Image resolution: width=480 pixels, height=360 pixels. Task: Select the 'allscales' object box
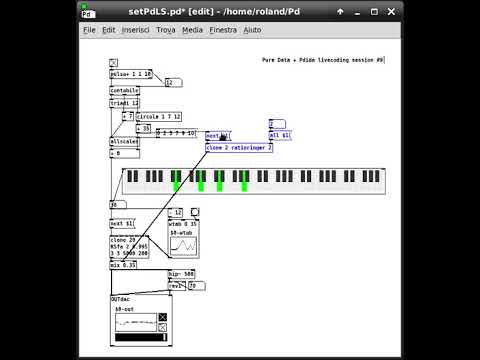(125, 141)
